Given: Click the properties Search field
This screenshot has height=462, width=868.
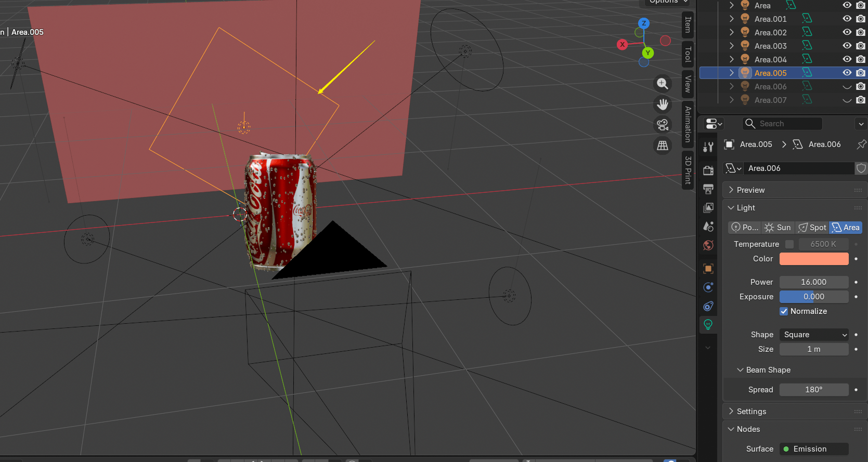Looking at the screenshot, I should [x=782, y=124].
